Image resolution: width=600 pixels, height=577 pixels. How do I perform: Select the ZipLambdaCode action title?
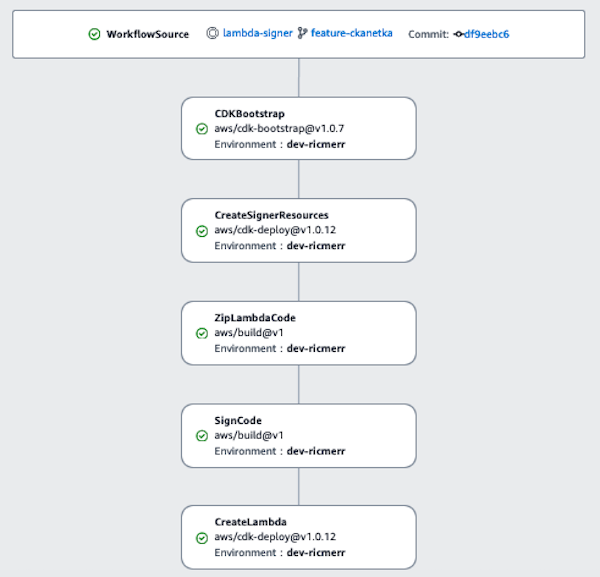coord(255,318)
